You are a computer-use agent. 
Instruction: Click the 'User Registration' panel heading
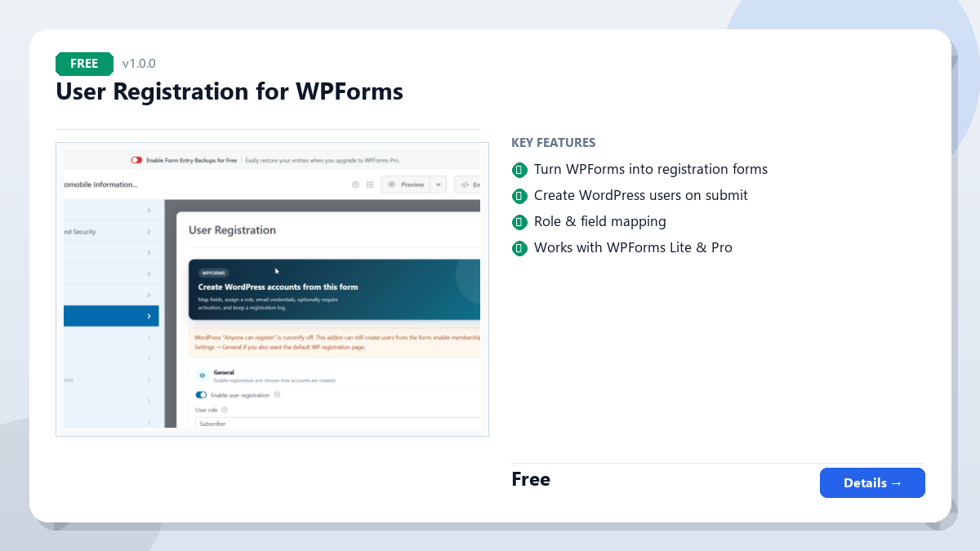pos(232,230)
